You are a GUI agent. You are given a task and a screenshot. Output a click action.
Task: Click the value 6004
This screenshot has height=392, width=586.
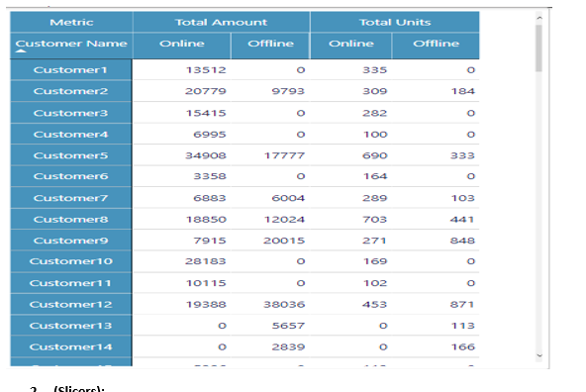click(x=288, y=198)
